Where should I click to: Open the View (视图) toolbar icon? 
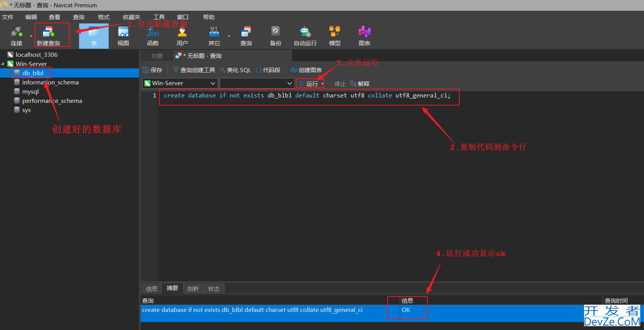tap(123, 36)
